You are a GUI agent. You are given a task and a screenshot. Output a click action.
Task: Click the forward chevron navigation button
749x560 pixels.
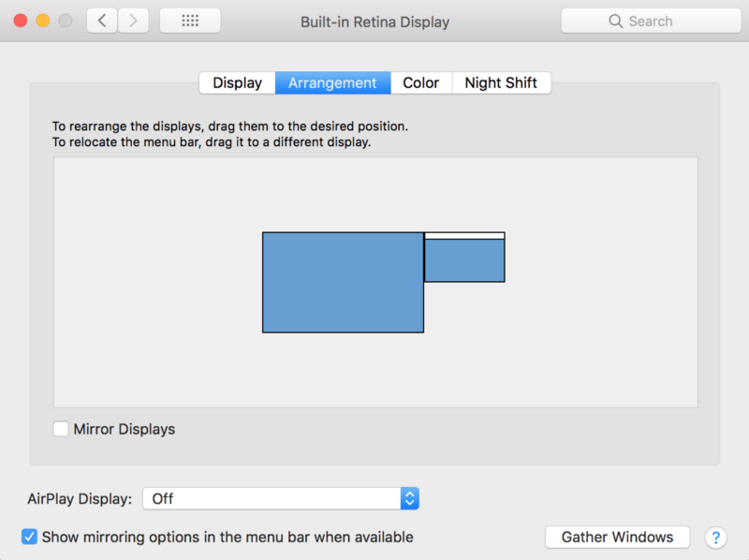pos(134,21)
